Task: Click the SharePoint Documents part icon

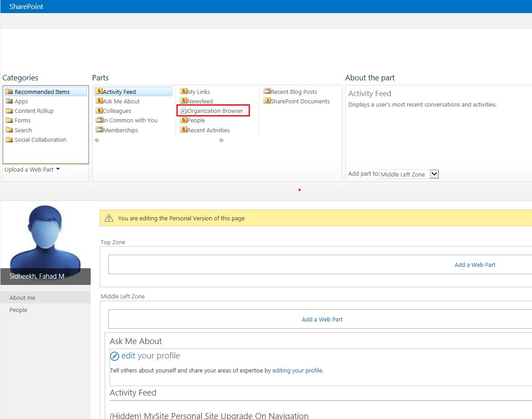Action: pos(267,101)
